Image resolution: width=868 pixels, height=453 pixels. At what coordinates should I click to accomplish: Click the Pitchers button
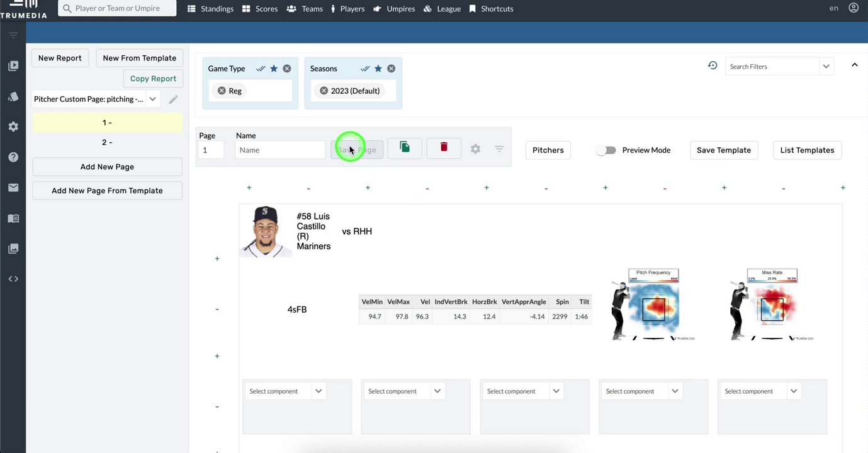pyautogui.click(x=548, y=150)
